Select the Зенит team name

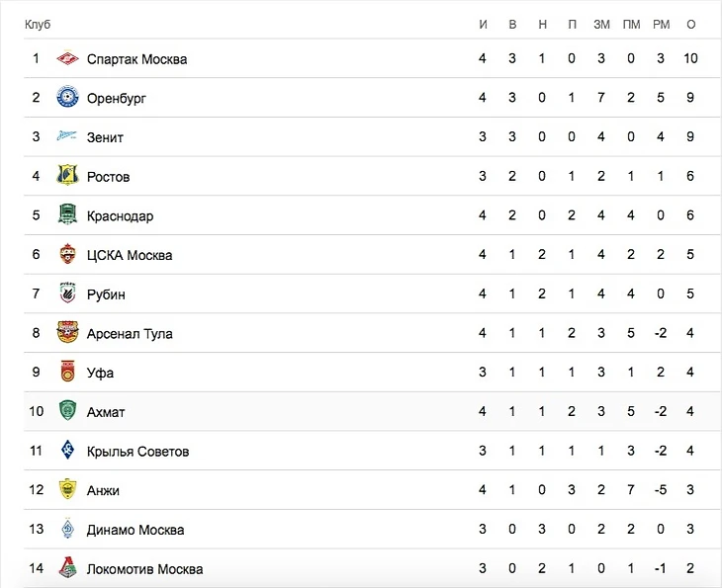coord(105,137)
